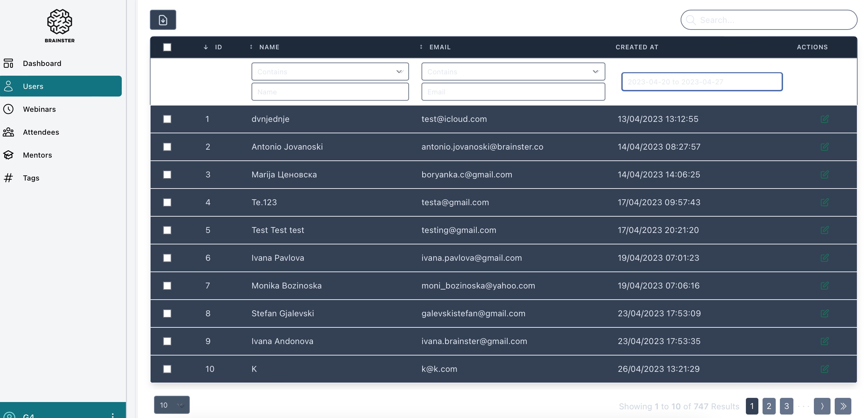Open Webinars in the sidebar
Screen dimensions: 868x418
39,109
